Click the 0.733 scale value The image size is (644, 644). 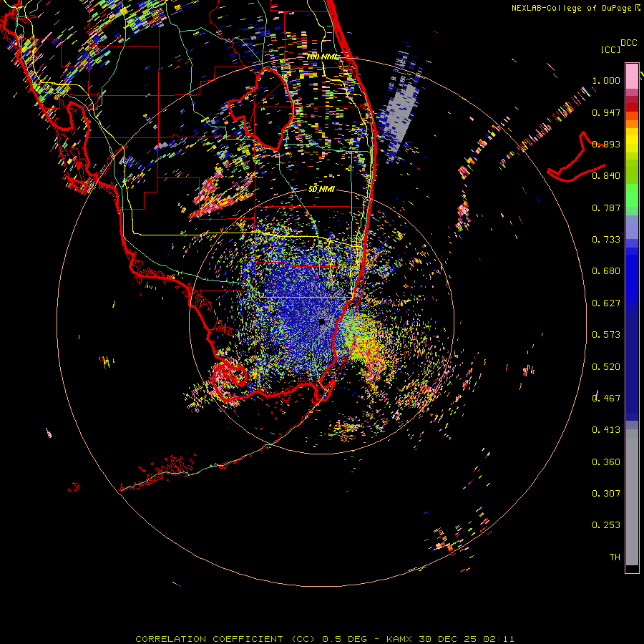click(x=606, y=240)
